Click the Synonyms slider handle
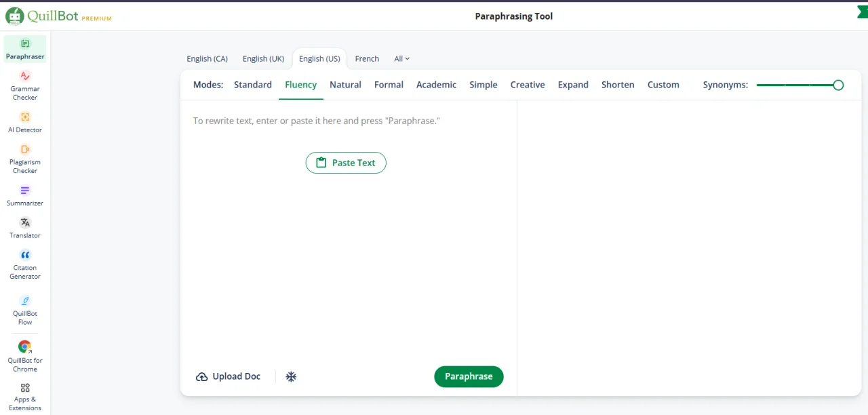Image resolution: width=868 pixels, height=415 pixels. pos(838,85)
